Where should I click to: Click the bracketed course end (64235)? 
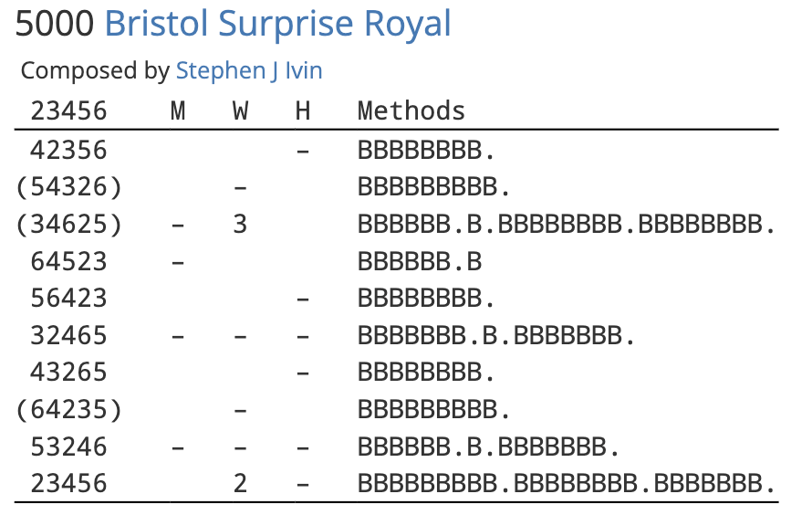point(68,410)
